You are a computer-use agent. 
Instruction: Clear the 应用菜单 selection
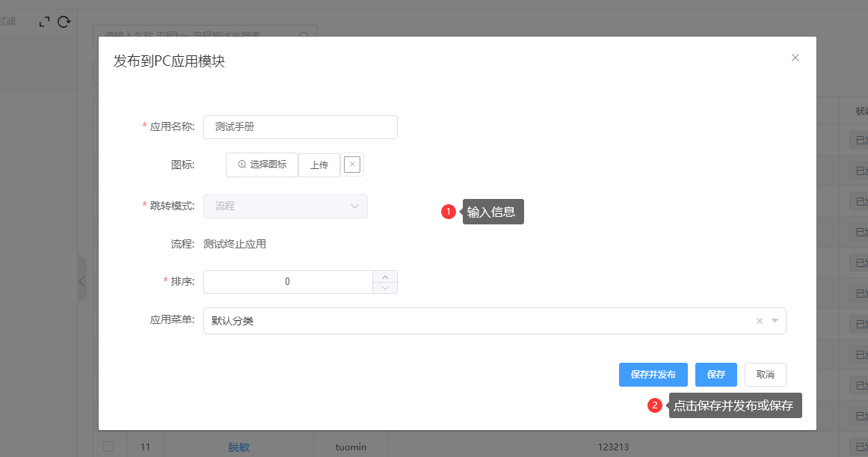coord(759,321)
